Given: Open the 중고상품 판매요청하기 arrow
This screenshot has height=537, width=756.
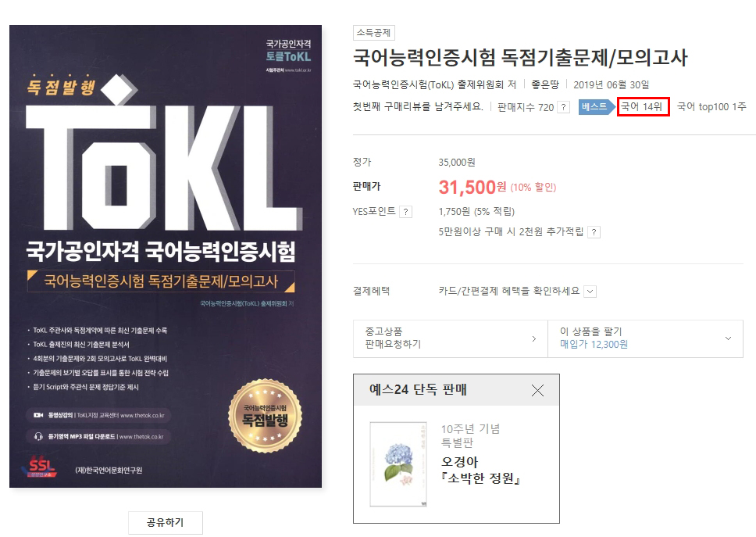Looking at the screenshot, I should pyautogui.click(x=533, y=338).
